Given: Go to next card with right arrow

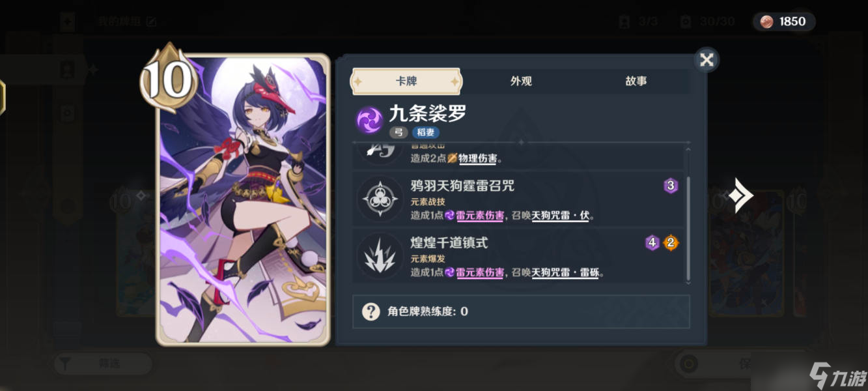Looking at the screenshot, I should click(x=740, y=195).
